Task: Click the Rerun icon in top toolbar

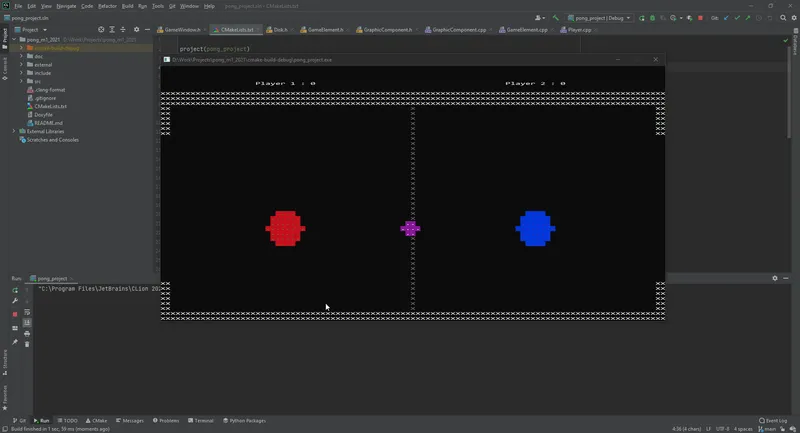Action: tap(641, 18)
